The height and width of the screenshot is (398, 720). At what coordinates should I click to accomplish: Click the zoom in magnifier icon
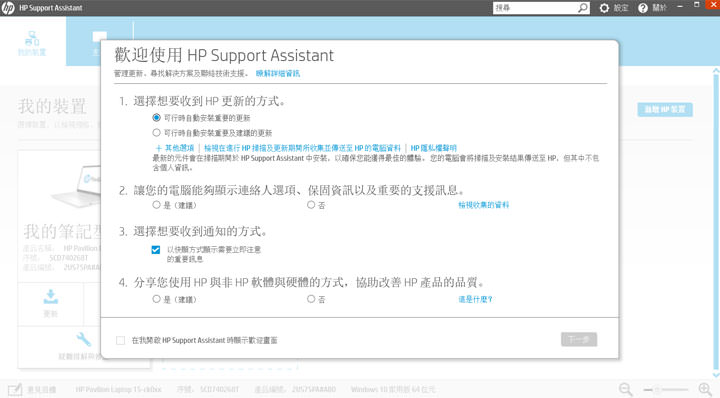click(x=705, y=389)
